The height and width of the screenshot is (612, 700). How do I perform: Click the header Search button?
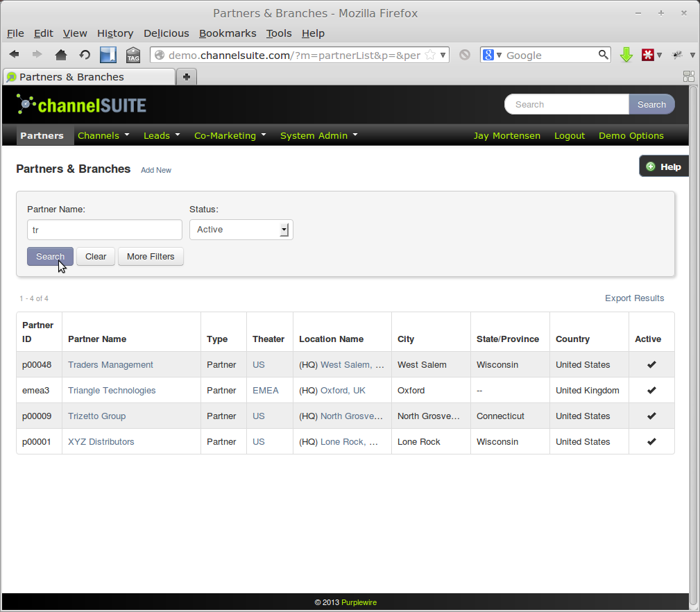tap(651, 105)
